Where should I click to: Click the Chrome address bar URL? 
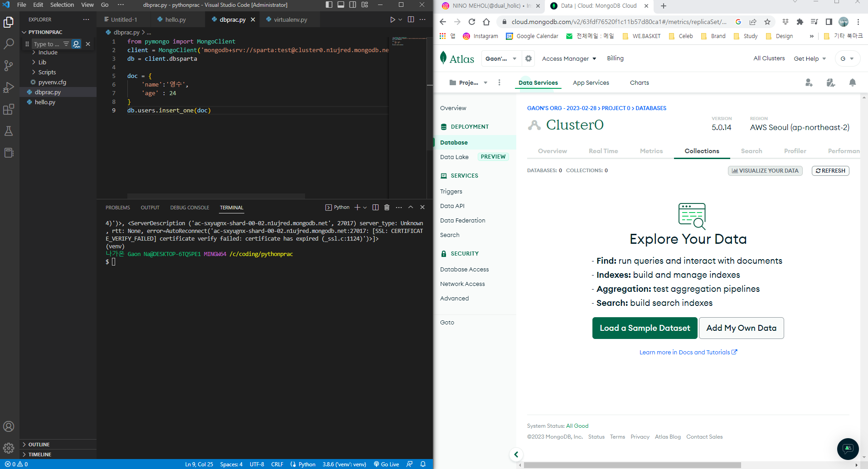point(619,22)
